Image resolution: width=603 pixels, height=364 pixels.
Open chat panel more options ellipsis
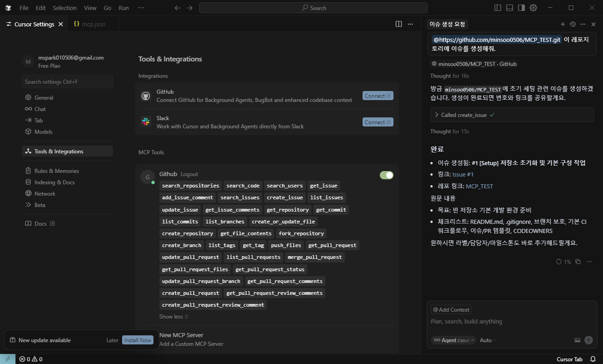click(583, 24)
